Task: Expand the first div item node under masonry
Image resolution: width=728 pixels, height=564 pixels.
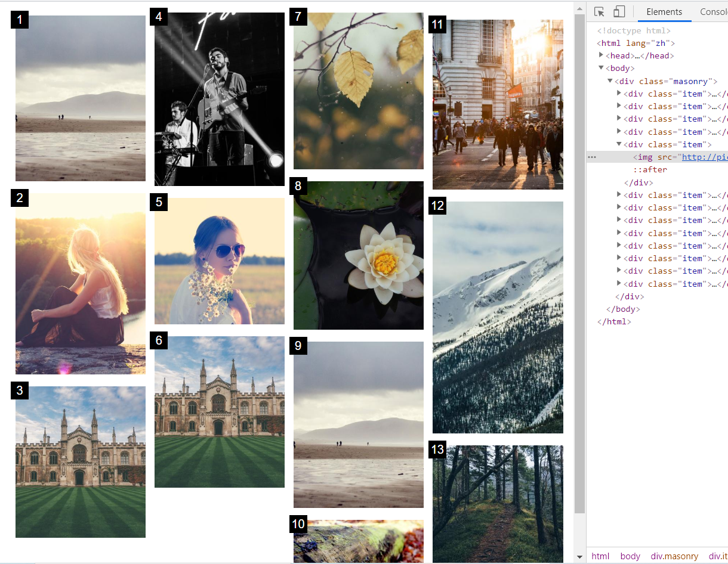Action: [619, 94]
